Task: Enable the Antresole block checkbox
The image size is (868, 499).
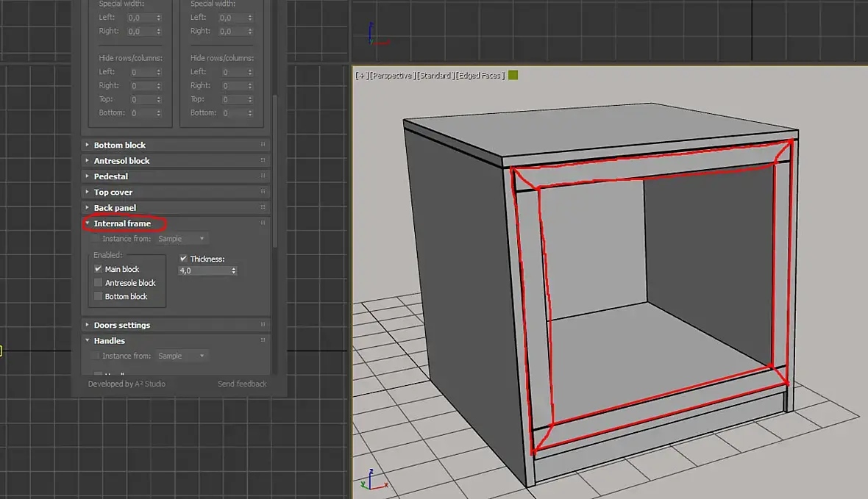Action: (99, 283)
